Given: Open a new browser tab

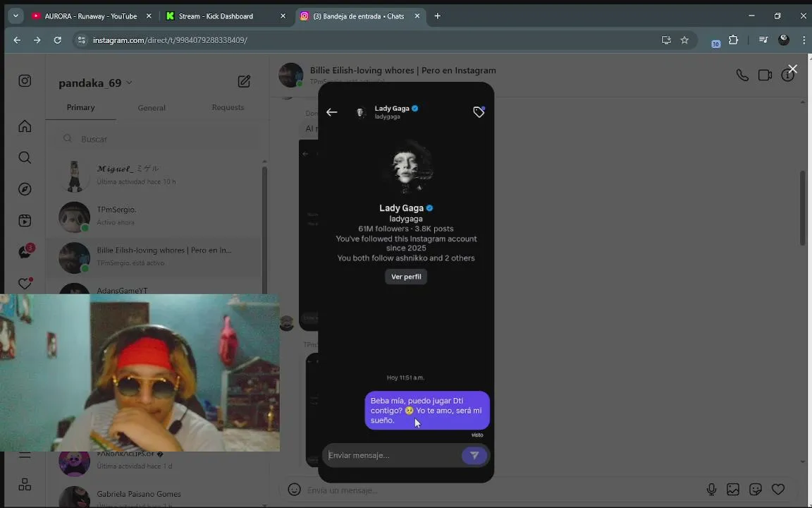Looking at the screenshot, I should (x=438, y=16).
